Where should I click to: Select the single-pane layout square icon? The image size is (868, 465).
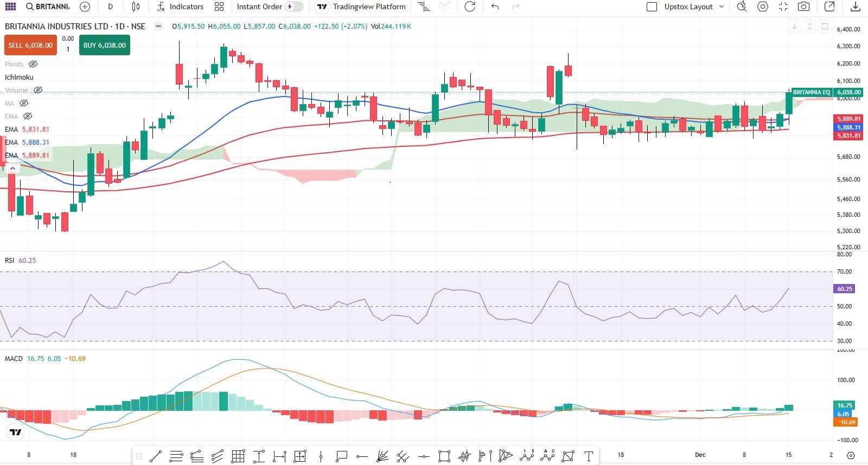(x=652, y=7)
